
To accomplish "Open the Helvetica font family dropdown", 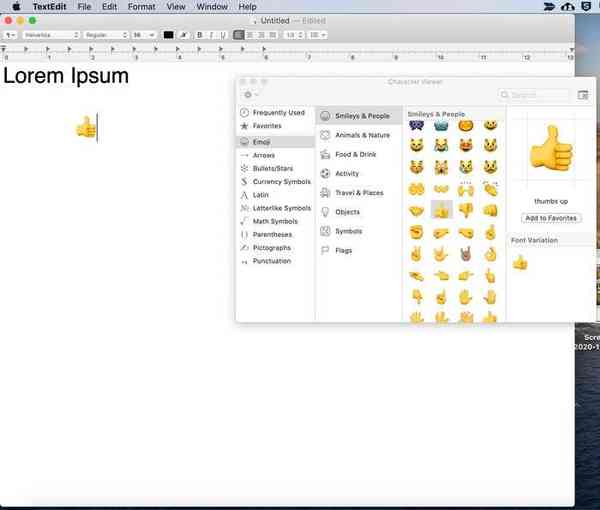I will (51, 35).
